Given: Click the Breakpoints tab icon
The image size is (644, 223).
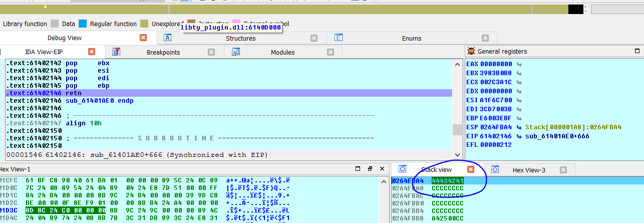Looking at the screenshot, I should (116, 52).
